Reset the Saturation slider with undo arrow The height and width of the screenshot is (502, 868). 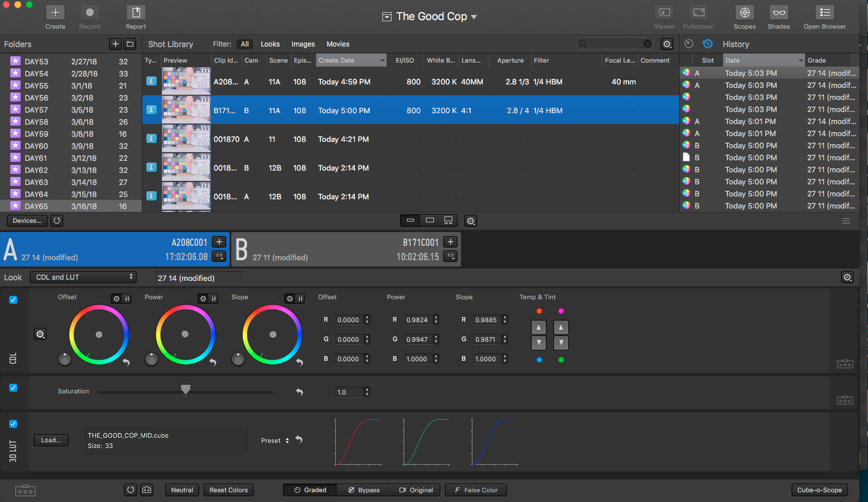point(299,392)
